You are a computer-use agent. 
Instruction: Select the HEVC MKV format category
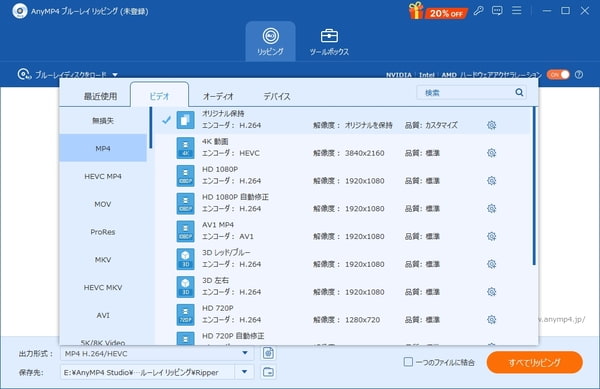tap(103, 288)
